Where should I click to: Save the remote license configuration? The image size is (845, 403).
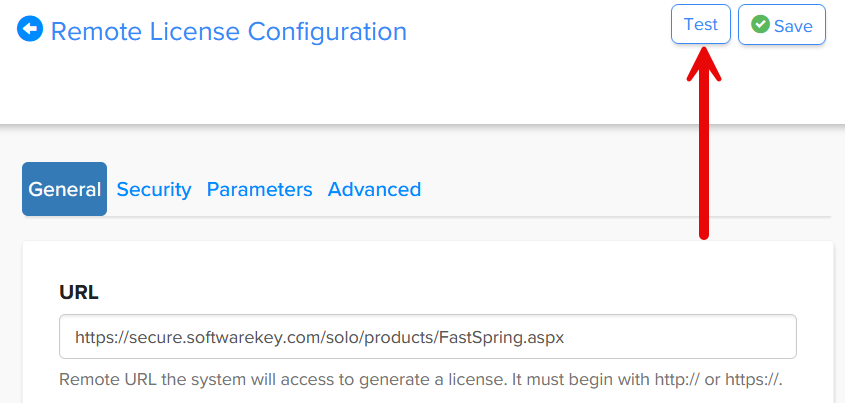click(781, 25)
